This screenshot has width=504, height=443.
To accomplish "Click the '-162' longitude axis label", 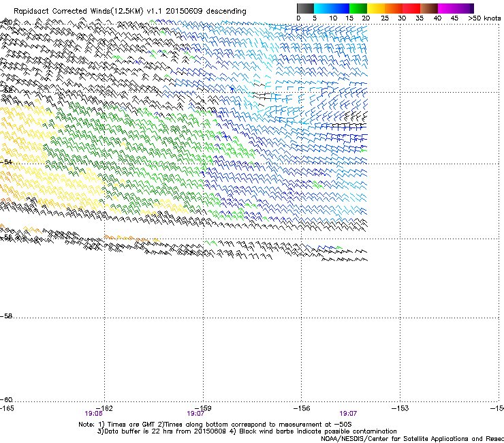I will 104,408.
